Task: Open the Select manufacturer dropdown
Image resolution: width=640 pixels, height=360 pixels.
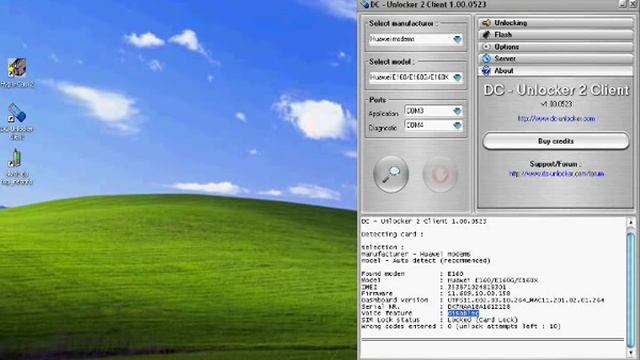Action: coord(458,39)
